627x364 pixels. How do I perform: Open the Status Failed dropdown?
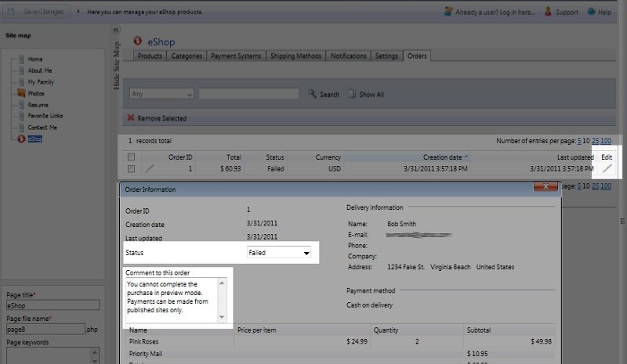279,253
